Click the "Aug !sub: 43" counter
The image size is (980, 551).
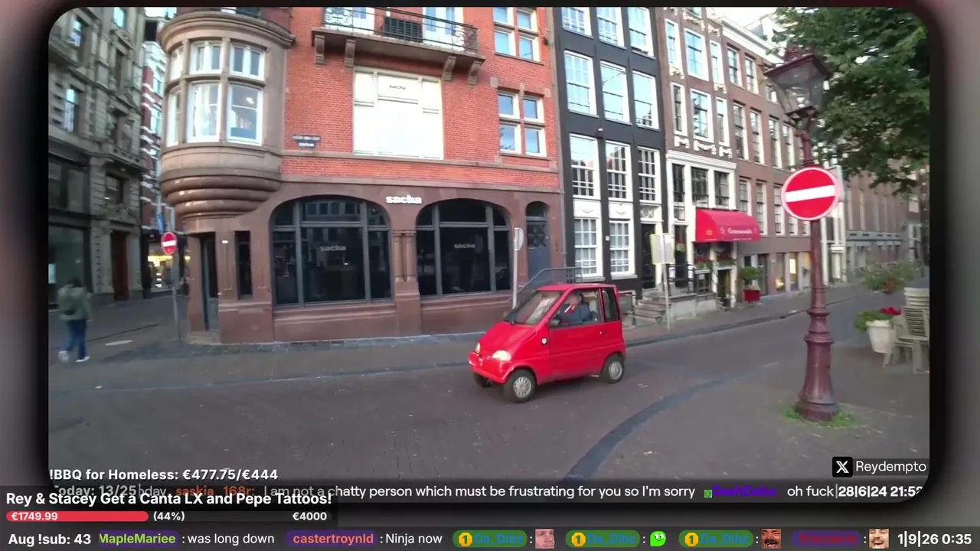coord(50,539)
